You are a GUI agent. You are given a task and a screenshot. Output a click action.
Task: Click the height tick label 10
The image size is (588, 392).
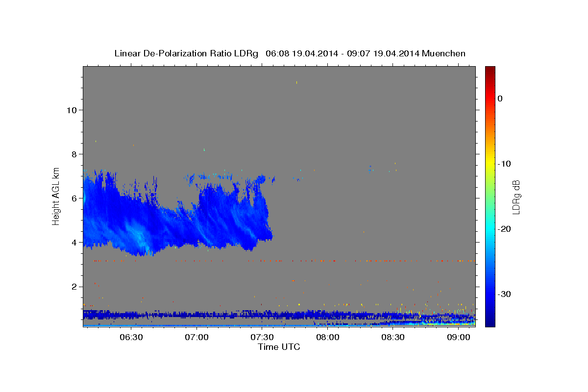pyautogui.click(x=72, y=110)
